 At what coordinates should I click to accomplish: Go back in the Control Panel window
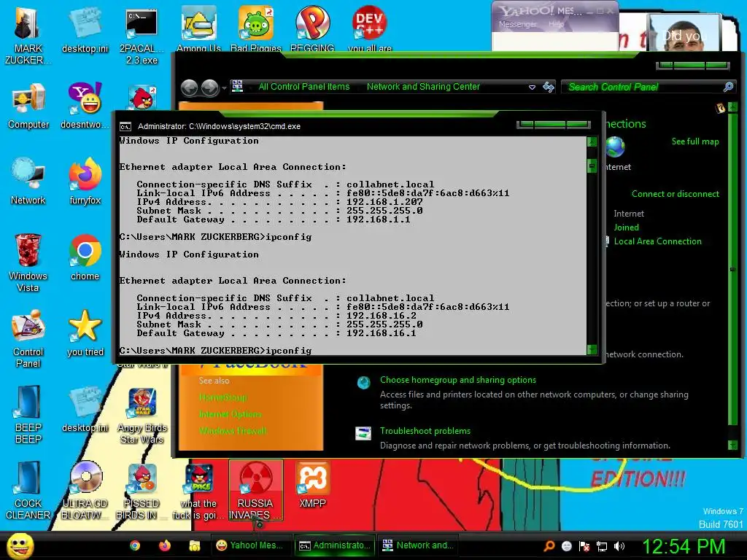pyautogui.click(x=189, y=87)
